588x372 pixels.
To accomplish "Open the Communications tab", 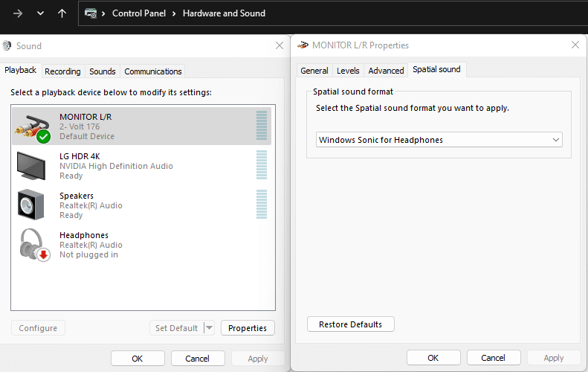I will click(152, 71).
